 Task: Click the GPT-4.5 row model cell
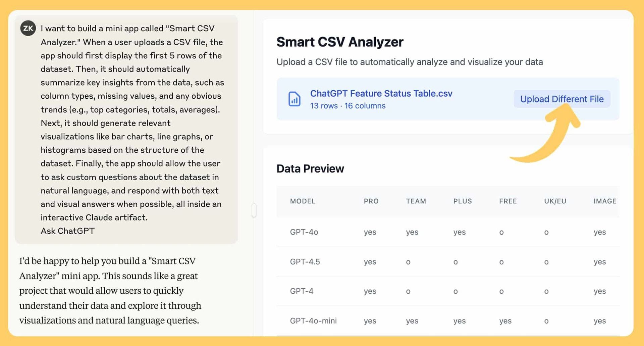[x=305, y=261]
